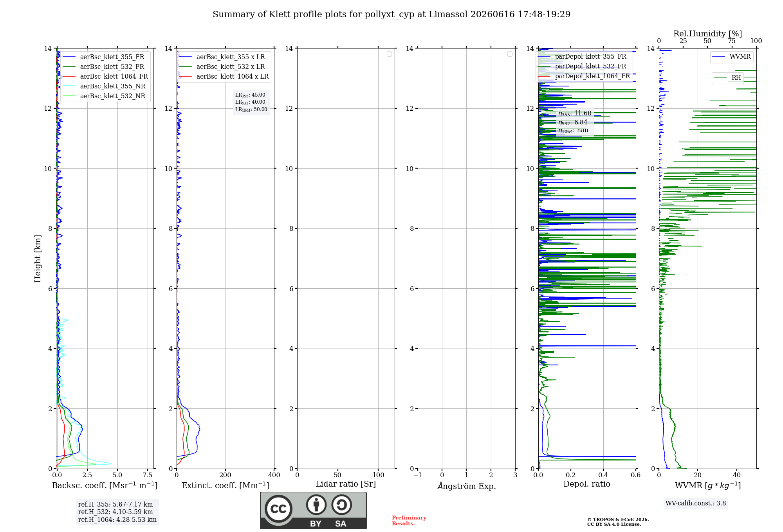
Task: Click the WVMR [g*kg⁻¹] axis label
Action: click(x=708, y=485)
